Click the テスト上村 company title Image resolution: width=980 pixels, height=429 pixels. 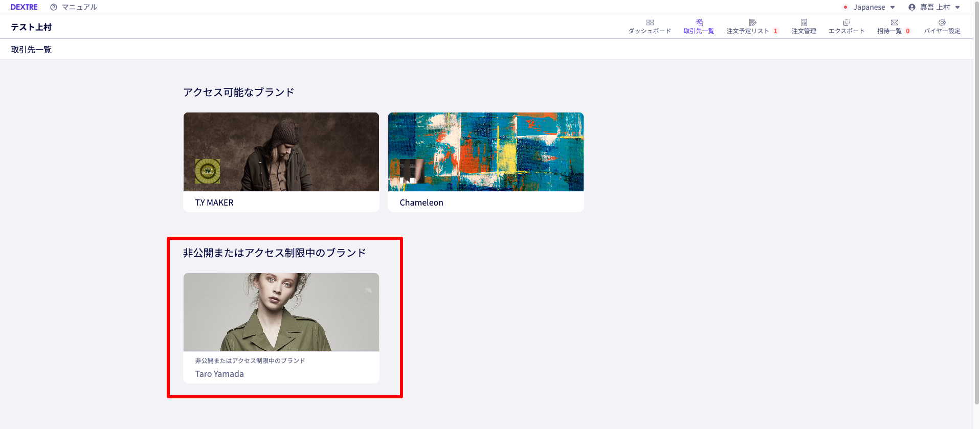tap(31, 27)
